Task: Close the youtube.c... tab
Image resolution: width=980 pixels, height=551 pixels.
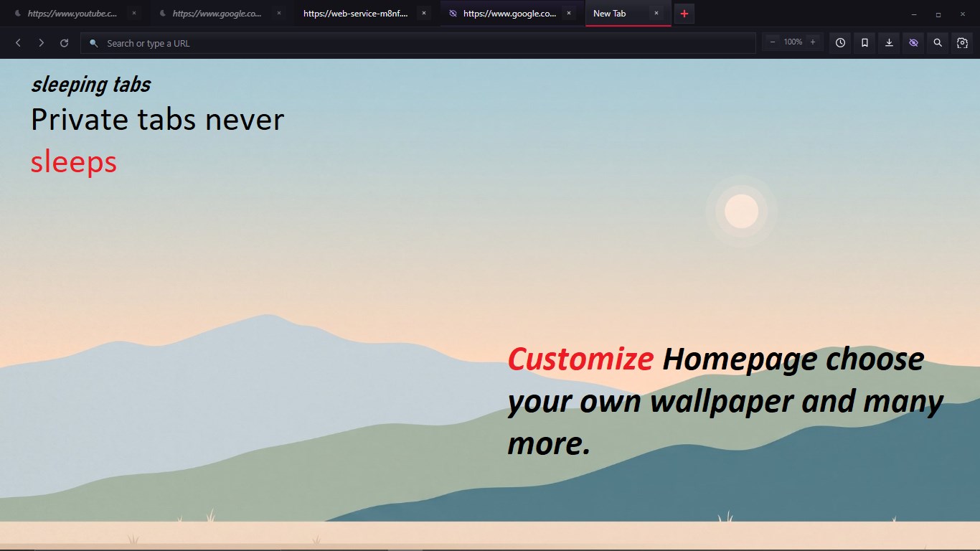Action: coord(134,14)
